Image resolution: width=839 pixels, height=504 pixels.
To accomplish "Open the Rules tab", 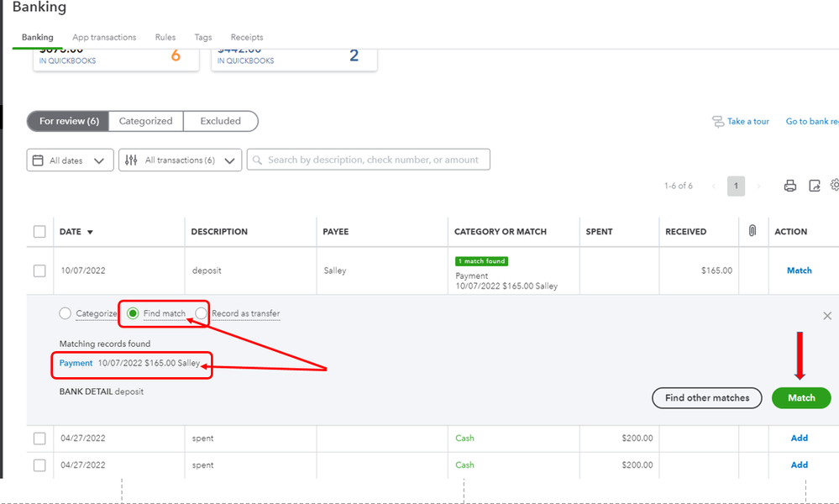I will [x=165, y=38].
